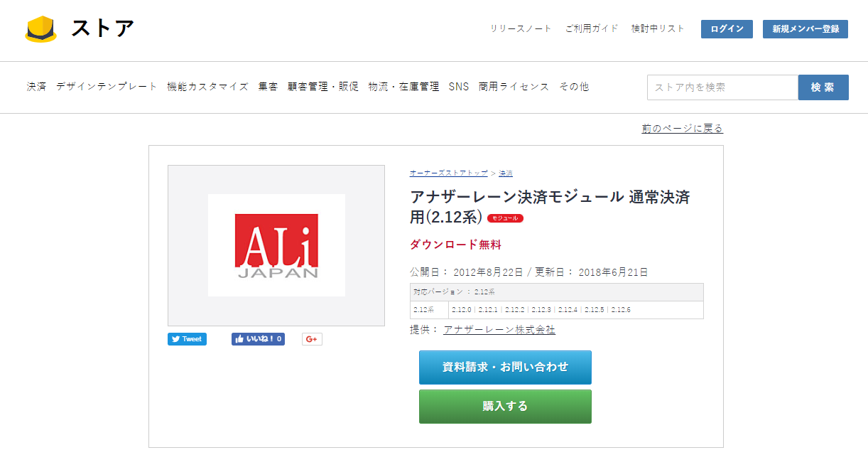This screenshot has height=455, width=868.
Task: Click version 2.12.3 in the table
Action: 541,310
